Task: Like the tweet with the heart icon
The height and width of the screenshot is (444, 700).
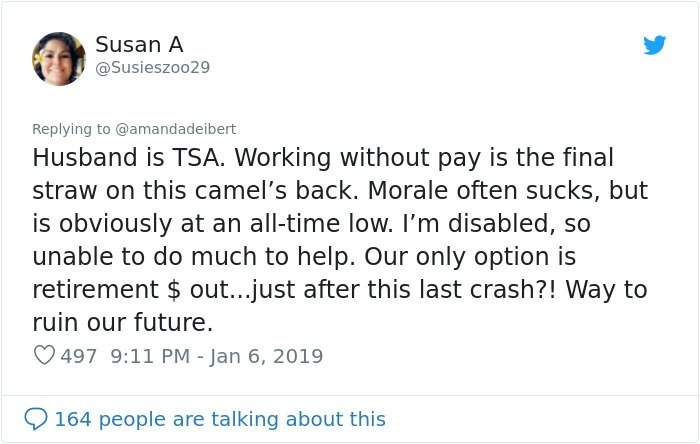Action: (x=44, y=355)
